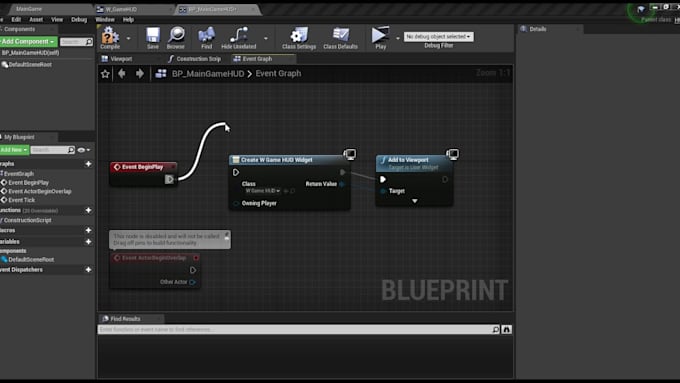Image resolution: width=680 pixels, height=383 pixels.
Task: Click Add to Viewport execution input pin
Action: (x=383, y=179)
